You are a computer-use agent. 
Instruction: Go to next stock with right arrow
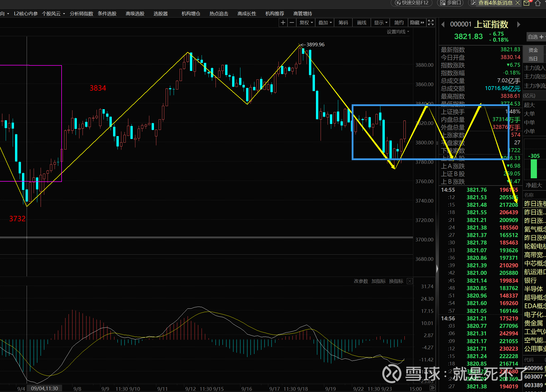click(519, 24)
